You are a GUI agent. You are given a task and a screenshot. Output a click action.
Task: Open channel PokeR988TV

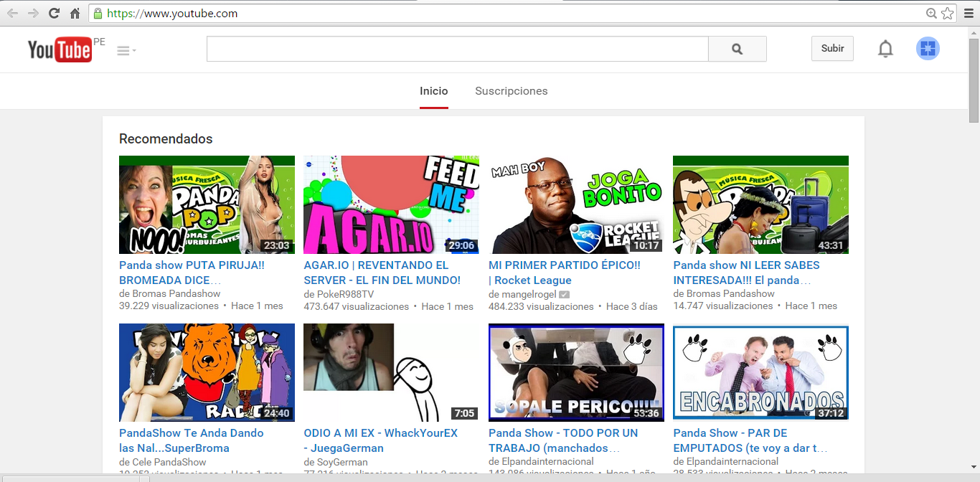click(x=344, y=294)
